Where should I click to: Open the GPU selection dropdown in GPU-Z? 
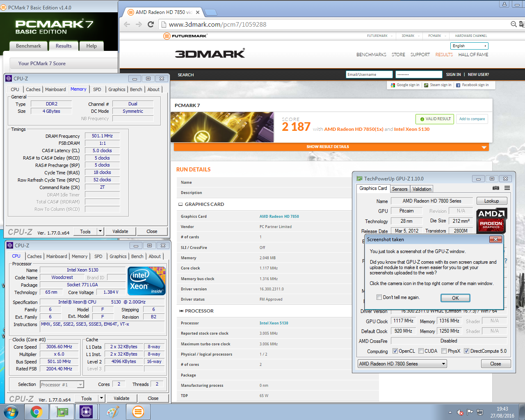coord(402,364)
